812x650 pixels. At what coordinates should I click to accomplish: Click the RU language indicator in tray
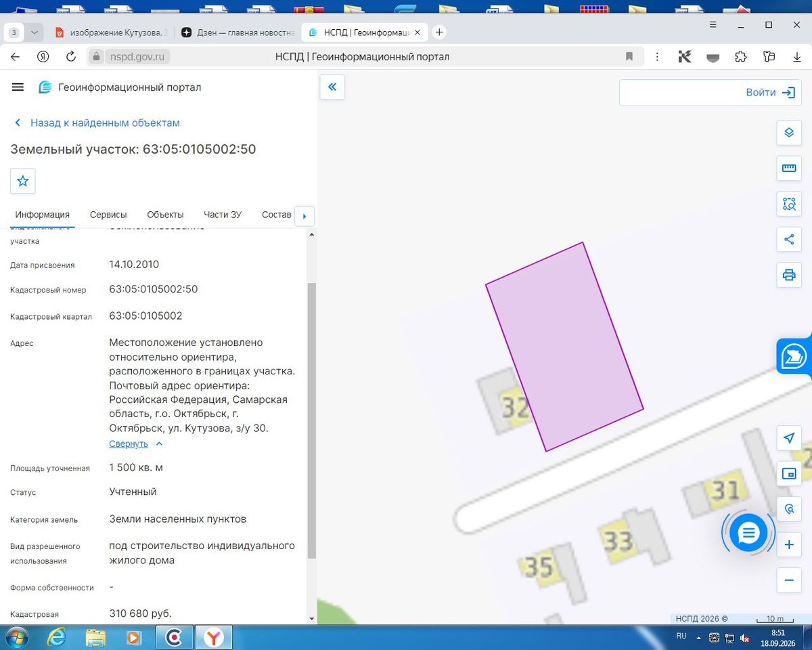point(681,636)
